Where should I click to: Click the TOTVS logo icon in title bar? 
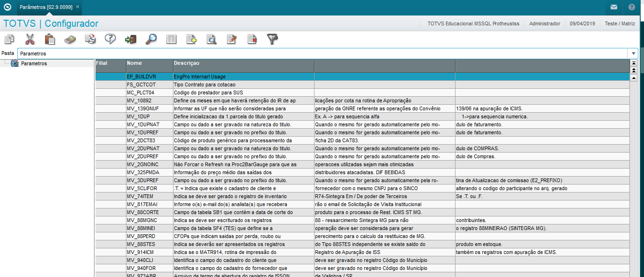tap(8, 7)
